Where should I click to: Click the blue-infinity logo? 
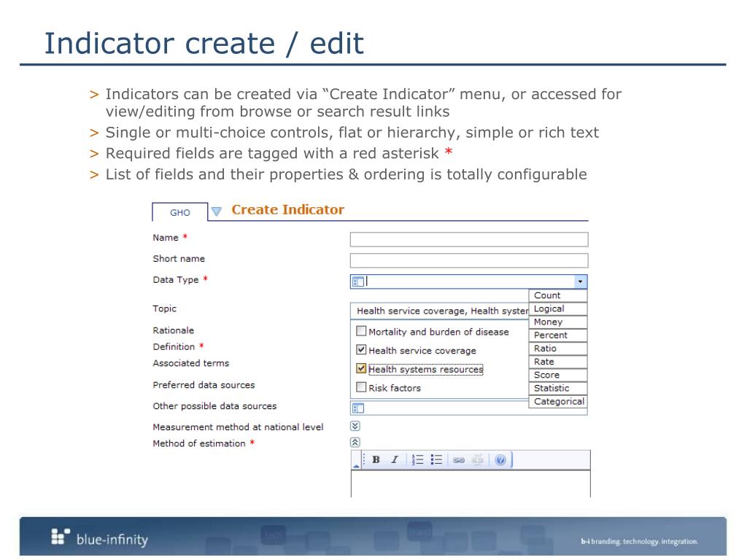coord(99,537)
